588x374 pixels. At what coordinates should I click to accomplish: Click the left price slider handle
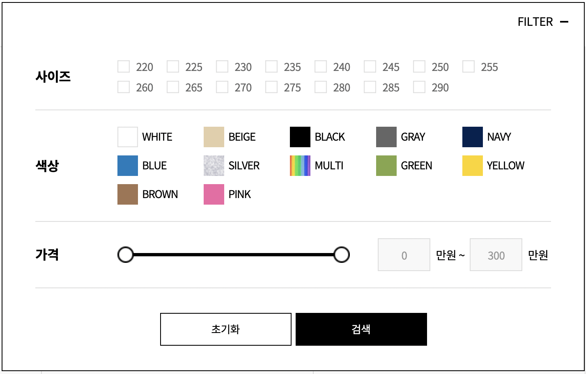(x=126, y=255)
